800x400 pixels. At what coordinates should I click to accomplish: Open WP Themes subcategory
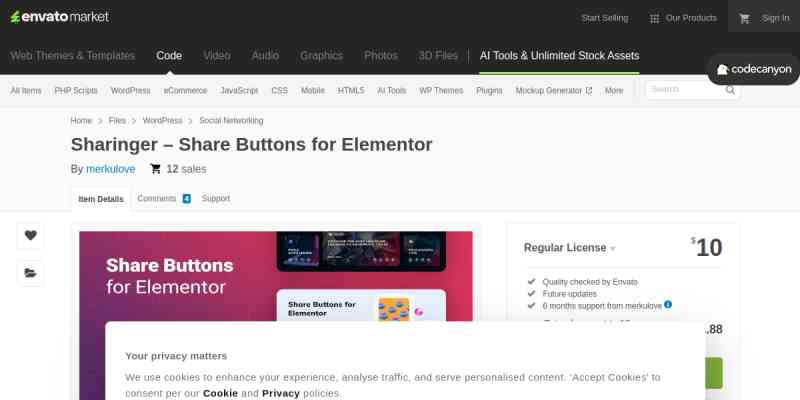441,90
